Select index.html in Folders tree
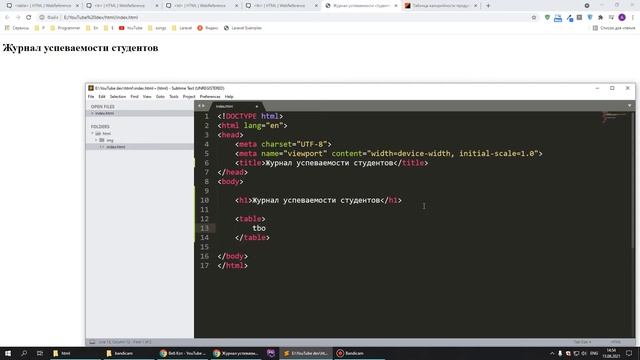Screen dimensions: 640x360 pos(116,147)
